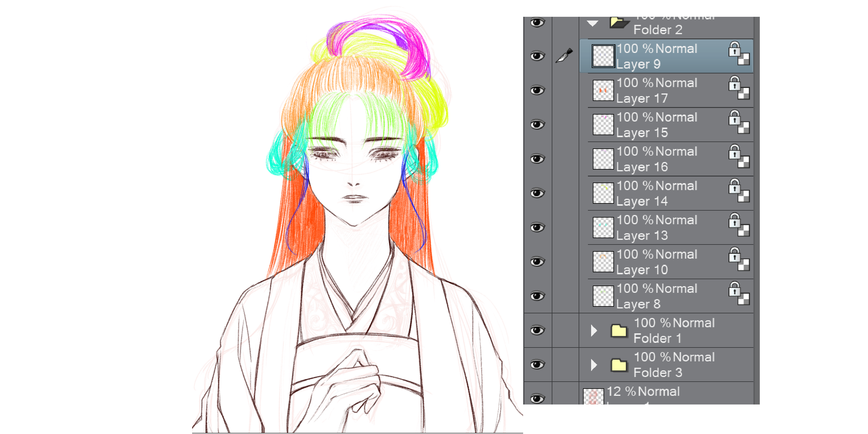Click lock transparent pixels icon on Layer 9
Screen dimensions: 868x434
(739, 53)
